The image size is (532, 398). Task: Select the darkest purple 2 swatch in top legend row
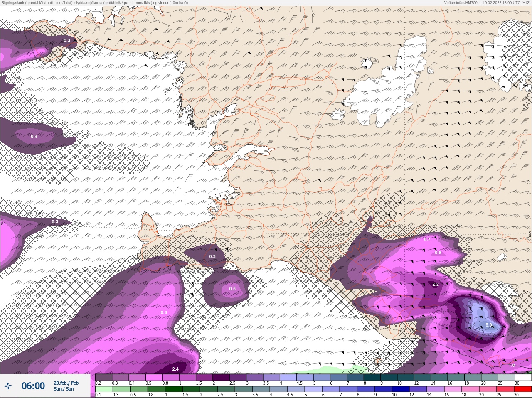tap(221, 377)
